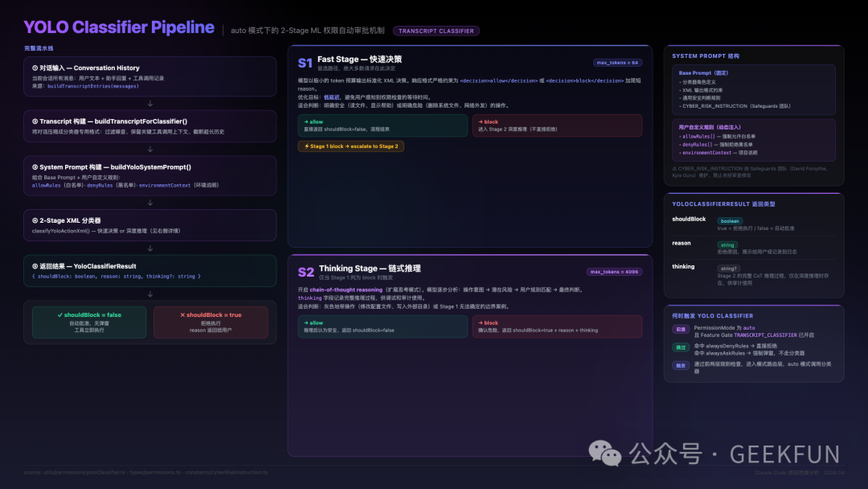The image size is (868, 489).
Task: Click the boolean type badge
Action: pyautogui.click(x=730, y=221)
